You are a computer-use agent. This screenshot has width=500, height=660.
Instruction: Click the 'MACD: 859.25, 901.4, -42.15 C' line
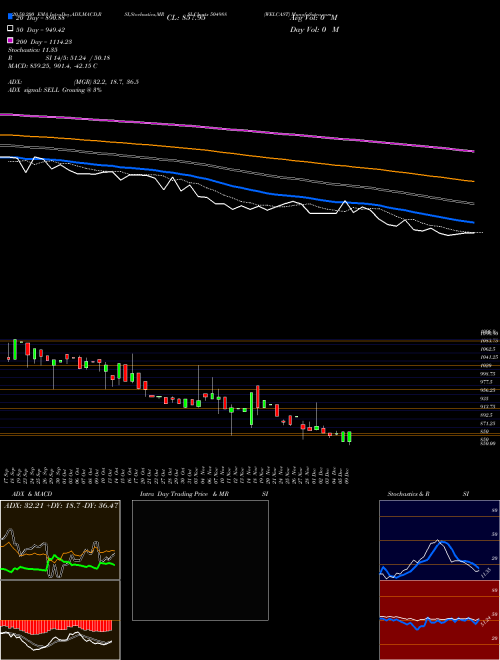pyautogui.click(x=53, y=66)
